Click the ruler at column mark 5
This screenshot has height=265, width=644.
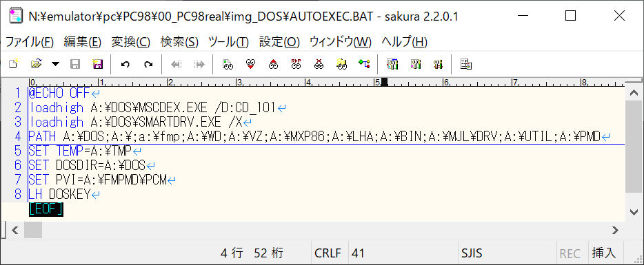click(x=376, y=83)
